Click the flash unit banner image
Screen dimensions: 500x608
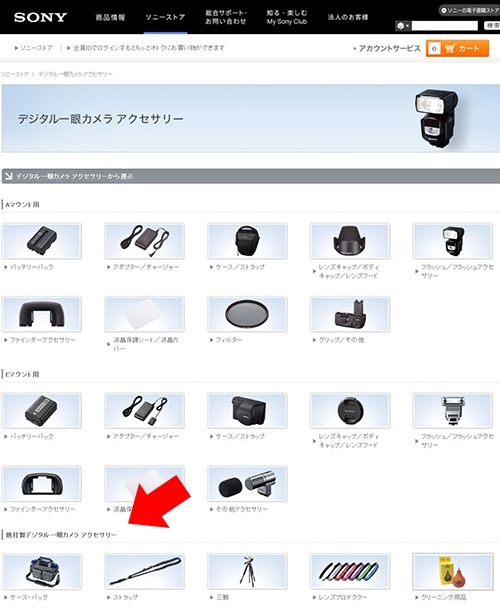coord(437,118)
